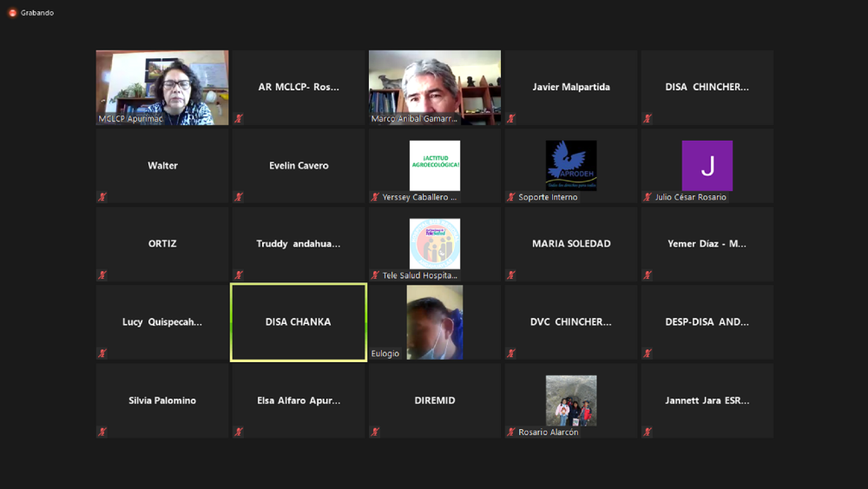Viewport: 868px width, 489px height.
Task: Click Rosario Alarcón's profile photo
Action: [571, 400]
